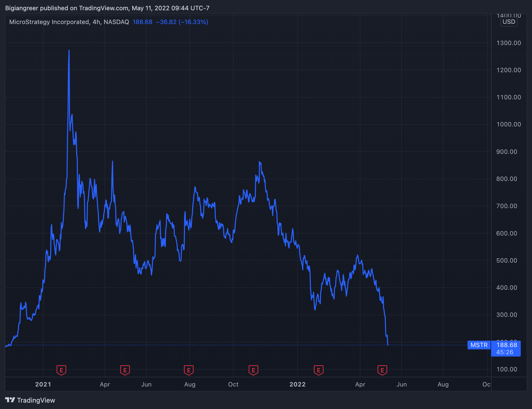
Task: Click the MicroStrategy Incorporated symbol title
Action: point(49,22)
